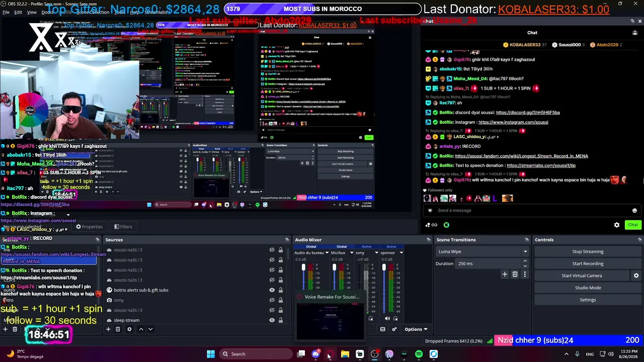Open the Mic/Aux mixer dropdown
The width and height of the screenshot is (644, 362).
tap(351, 253)
